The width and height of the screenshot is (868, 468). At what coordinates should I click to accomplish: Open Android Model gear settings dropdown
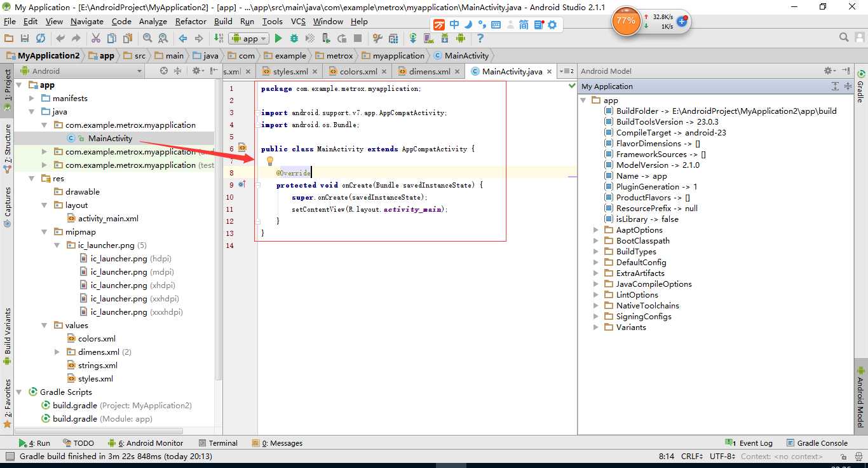(830, 71)
